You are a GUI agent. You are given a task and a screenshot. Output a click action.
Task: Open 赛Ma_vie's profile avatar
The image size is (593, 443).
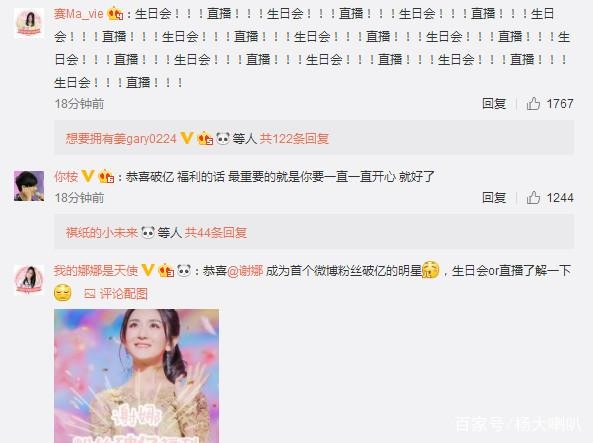click(x=29, y=23)
